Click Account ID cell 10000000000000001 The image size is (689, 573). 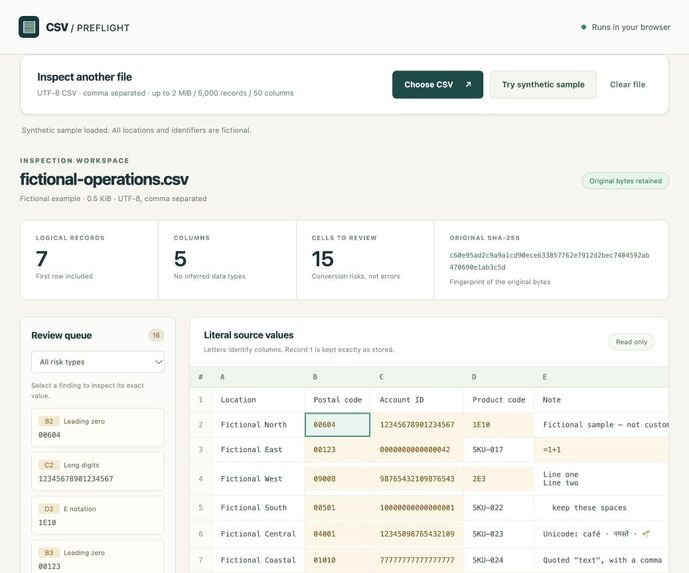click(x=417, y=508)
